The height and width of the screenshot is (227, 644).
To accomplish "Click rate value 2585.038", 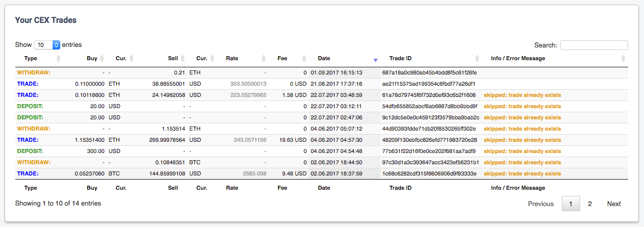I will point(254,173).
